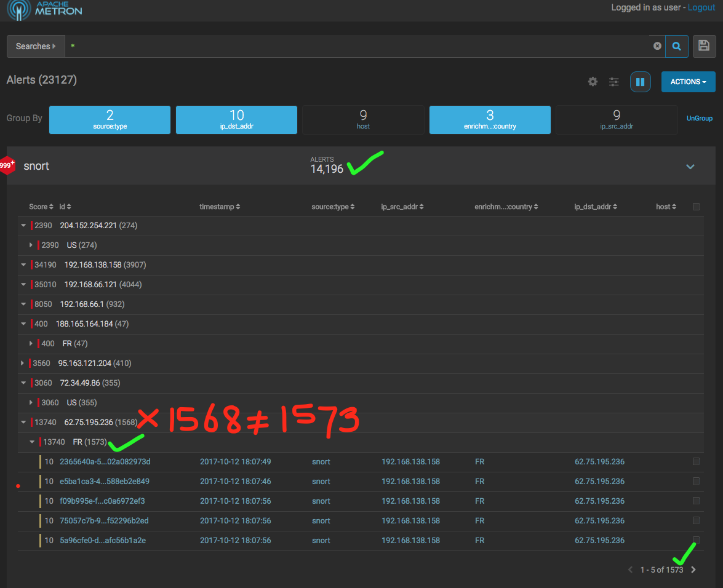Clear the search query with the X icon
This screenshot has width=723, height=588.
pyautogui.click(x=657, y=46)
